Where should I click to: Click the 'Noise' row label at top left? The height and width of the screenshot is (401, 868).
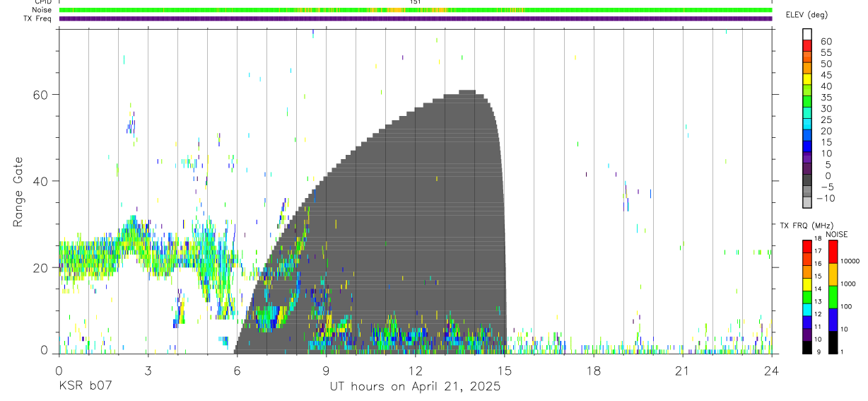click(x=42, y=10)
